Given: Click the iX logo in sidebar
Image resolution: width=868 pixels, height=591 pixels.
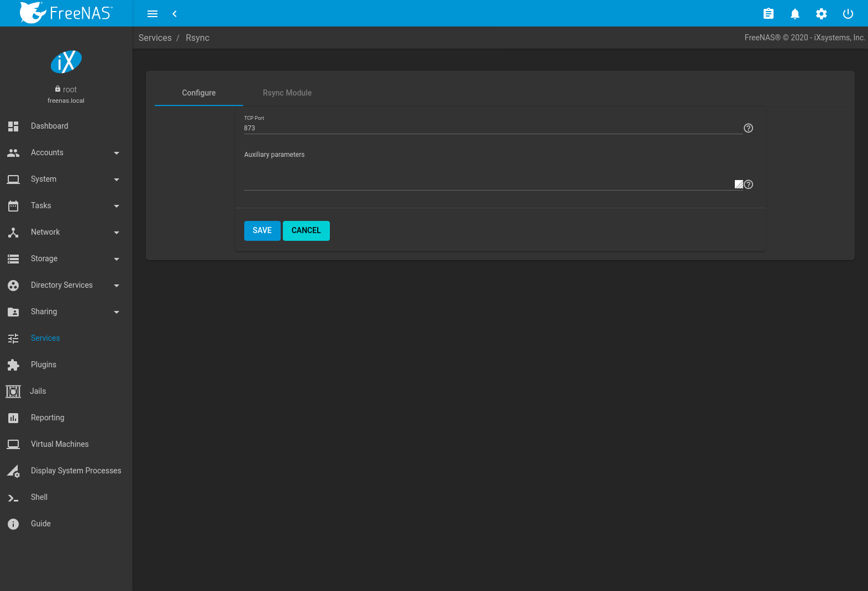Looking at the screenshot, I should pyautogui.click(x=66, y=62).
